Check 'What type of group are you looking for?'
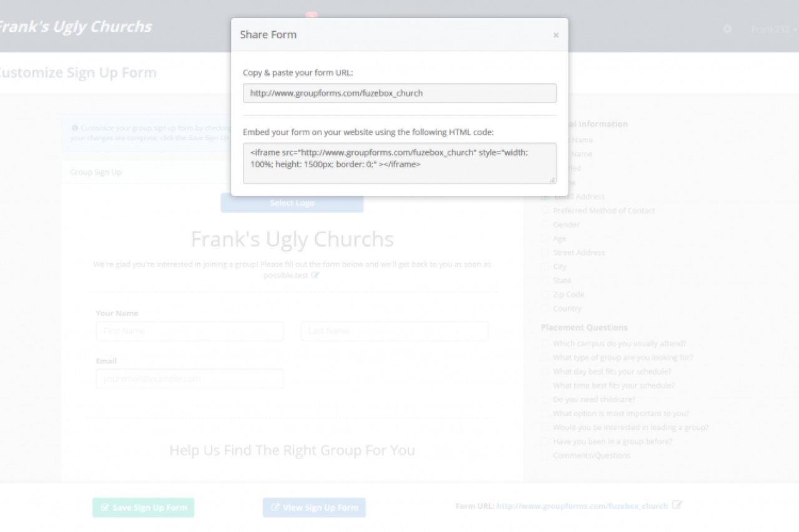The width and height of the screenshot is (799, 532). [x=545, y=357]
